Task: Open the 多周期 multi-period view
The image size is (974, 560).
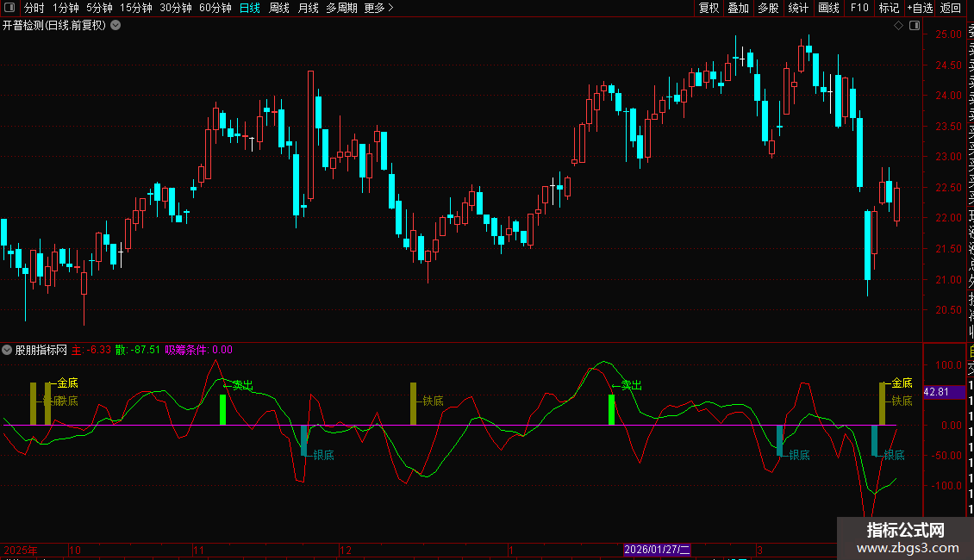Action: tap(341, 8)
